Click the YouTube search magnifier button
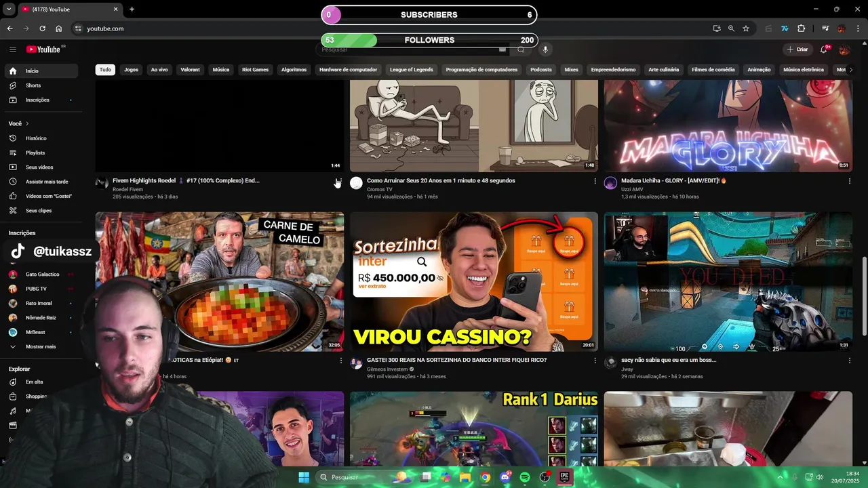 coord(521,49)
